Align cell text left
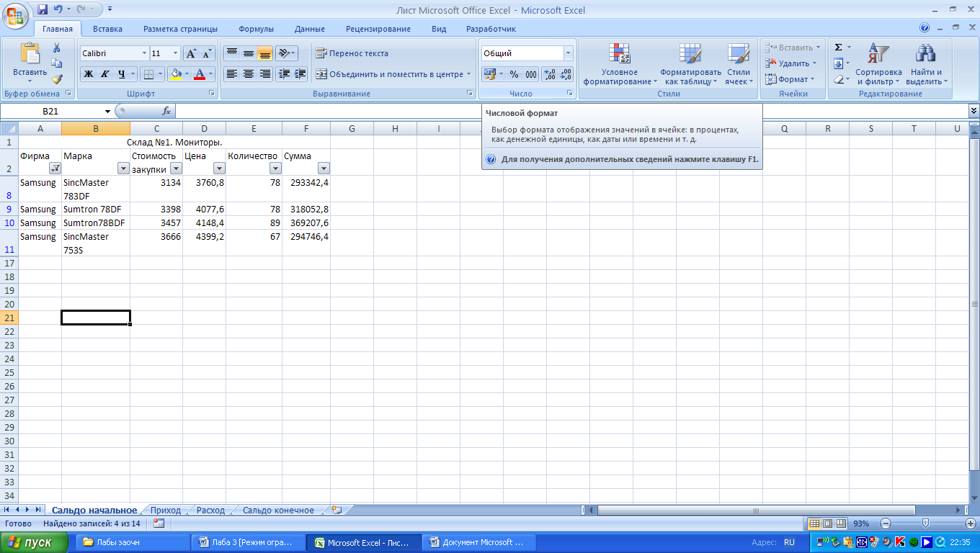This screenshot has height=553, width=980. pyautogui.click(x=231, y=74)
